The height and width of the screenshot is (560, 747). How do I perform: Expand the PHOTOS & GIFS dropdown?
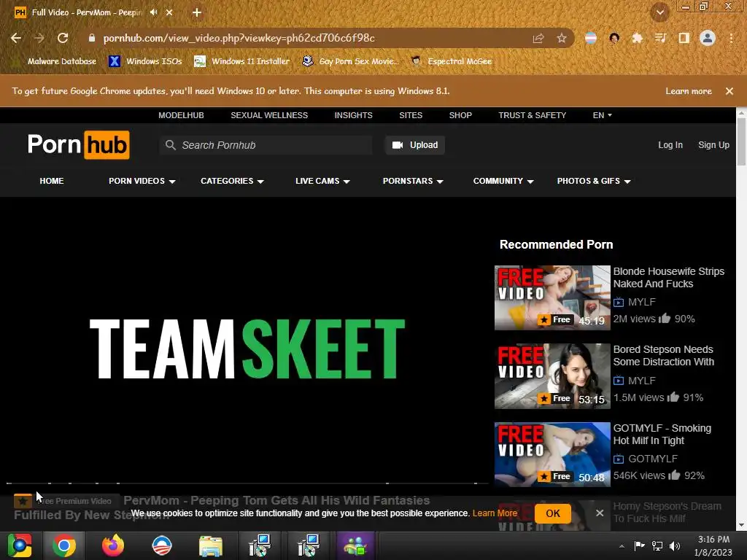click(x=594, y=181)
